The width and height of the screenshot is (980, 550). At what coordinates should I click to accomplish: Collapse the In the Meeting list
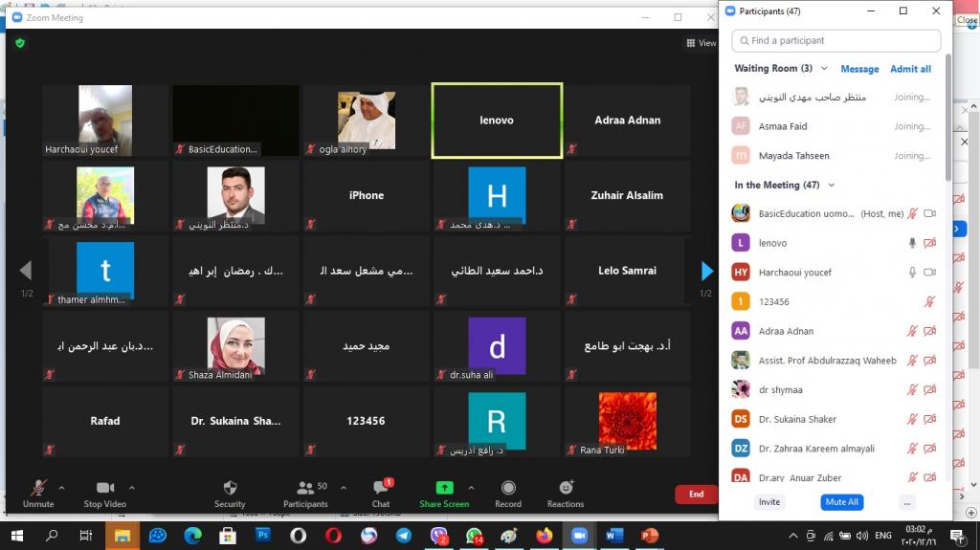831,186
